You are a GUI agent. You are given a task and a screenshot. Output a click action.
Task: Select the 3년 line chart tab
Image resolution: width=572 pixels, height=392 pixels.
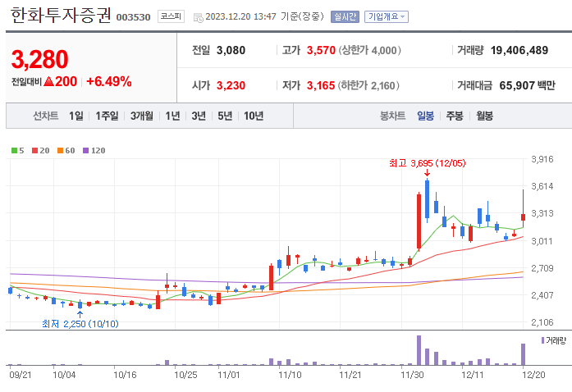tap(199, 116)
